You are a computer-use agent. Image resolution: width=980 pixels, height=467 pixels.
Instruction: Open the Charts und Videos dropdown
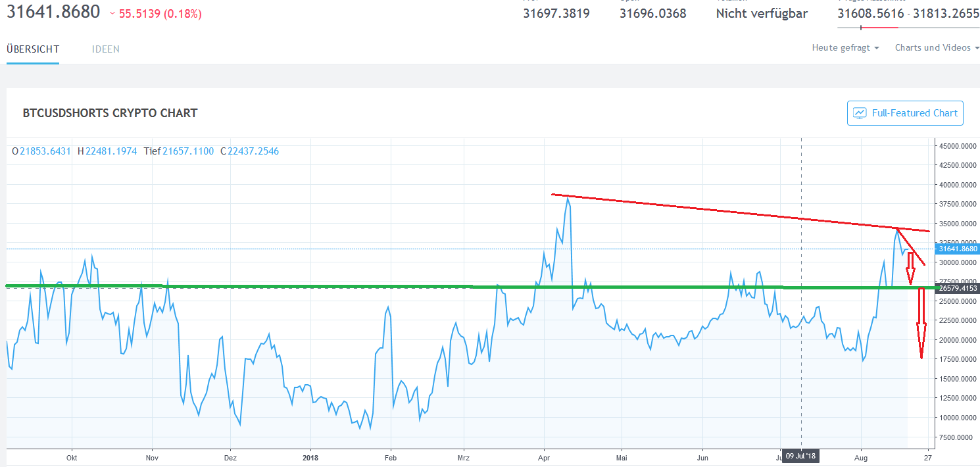[x=934, y=47]
